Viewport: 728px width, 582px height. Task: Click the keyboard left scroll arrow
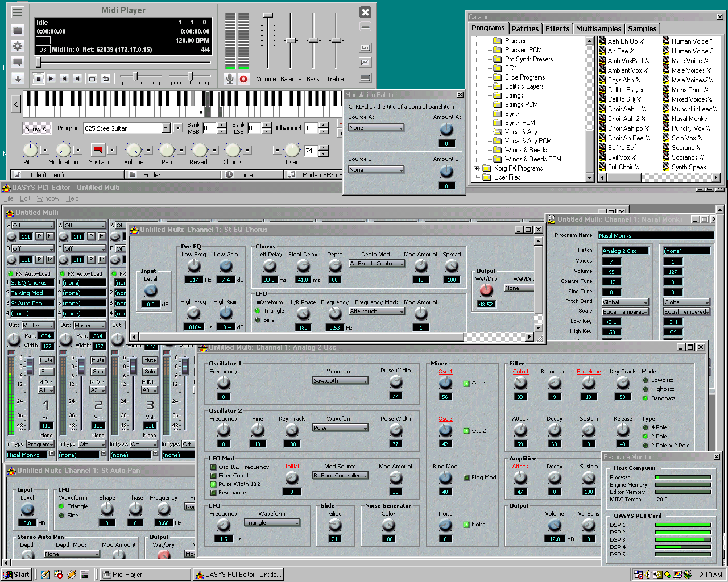pyautogui.click(x=16, y=104)
